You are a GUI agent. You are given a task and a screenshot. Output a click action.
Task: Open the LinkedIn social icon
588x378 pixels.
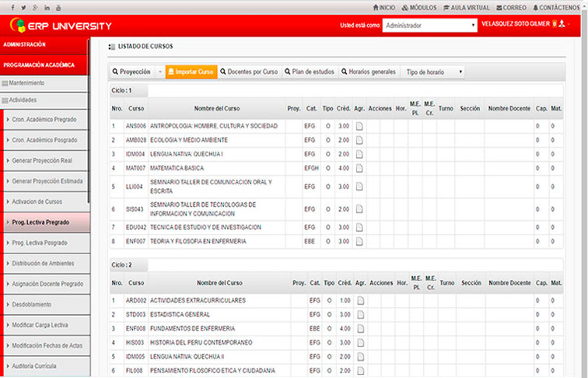tap(47, 8)
